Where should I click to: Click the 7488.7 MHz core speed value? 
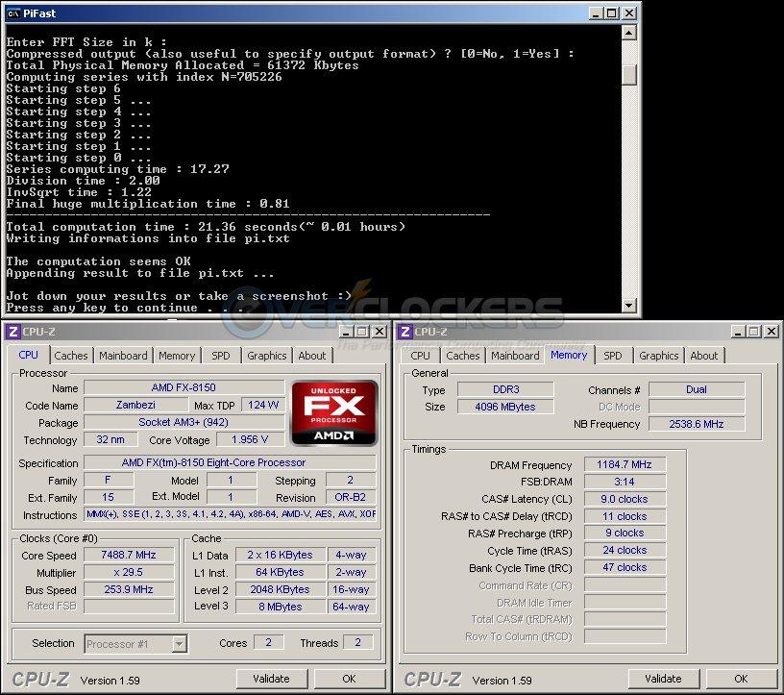click(129, 555)
